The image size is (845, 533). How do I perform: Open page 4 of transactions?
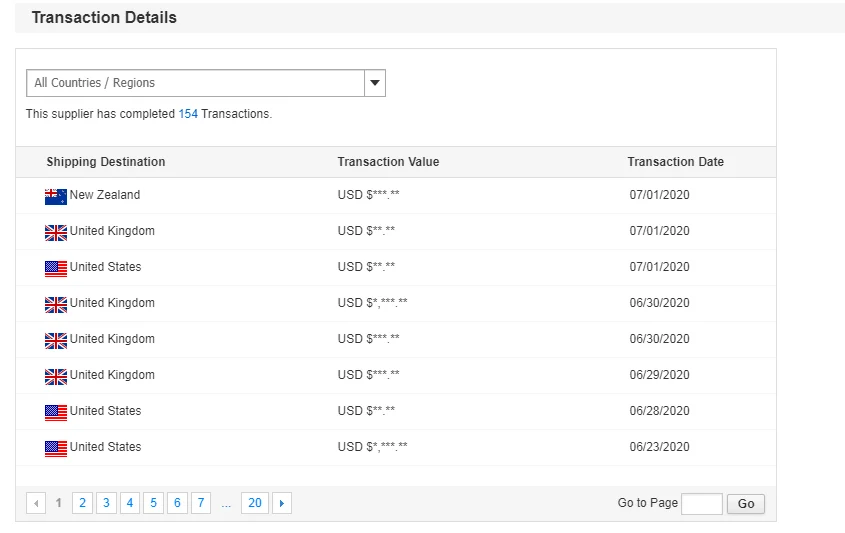click(130, 503)
